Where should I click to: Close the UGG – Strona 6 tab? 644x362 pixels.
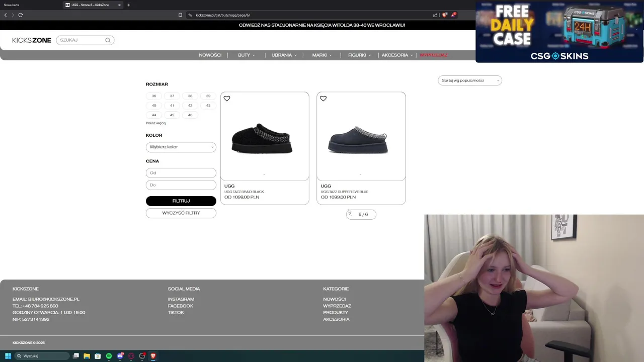119,5
